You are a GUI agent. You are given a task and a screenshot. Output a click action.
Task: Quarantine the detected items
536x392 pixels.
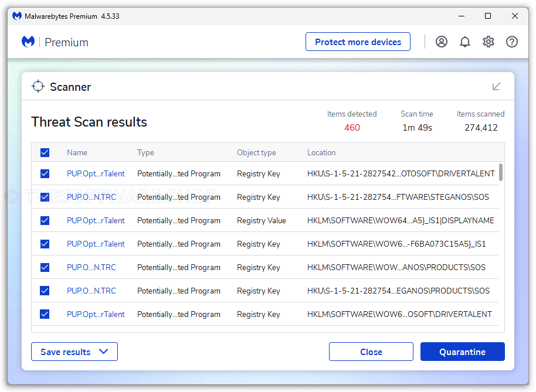click(x=463, y=352)
